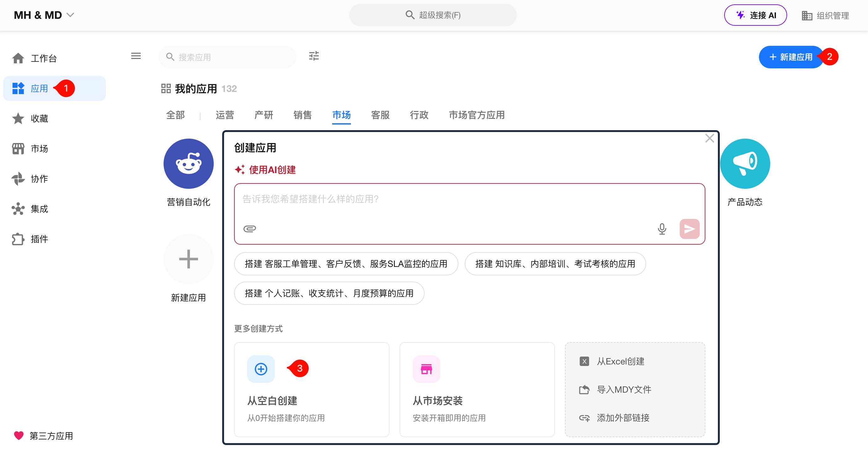Switch to the 销售 tab
868x461 pixels.
pos(302,115)
